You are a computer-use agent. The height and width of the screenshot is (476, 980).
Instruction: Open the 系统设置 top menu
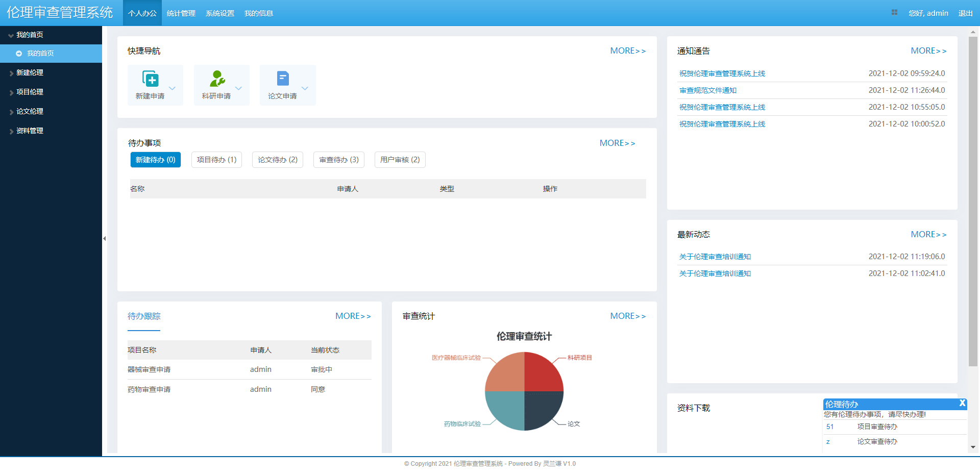[220, 13]
